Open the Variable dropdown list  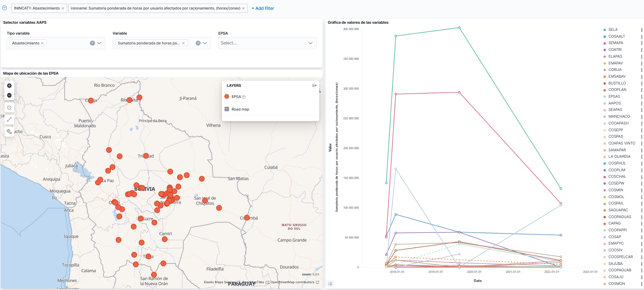click(205, 43)
